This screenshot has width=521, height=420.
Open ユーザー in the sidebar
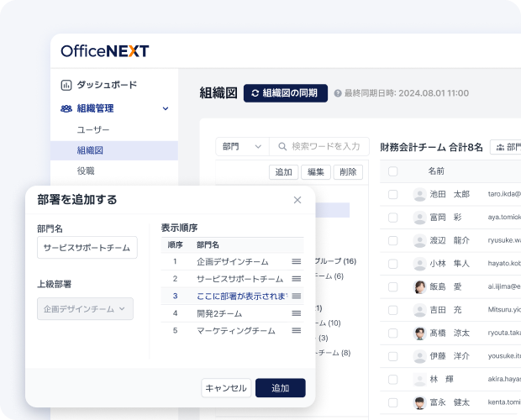(93, 130)
